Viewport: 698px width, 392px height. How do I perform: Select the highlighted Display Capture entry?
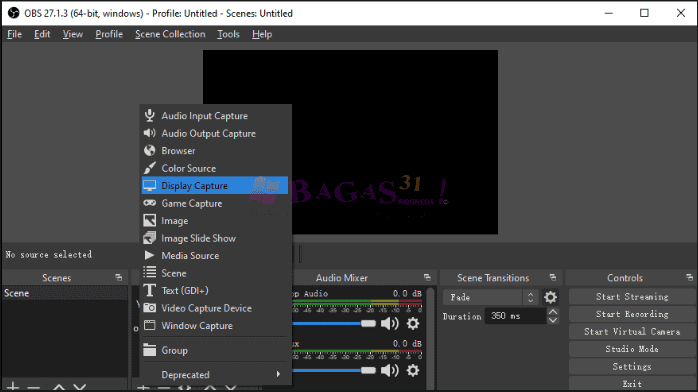pyautogui.click(x=215, y=186)
